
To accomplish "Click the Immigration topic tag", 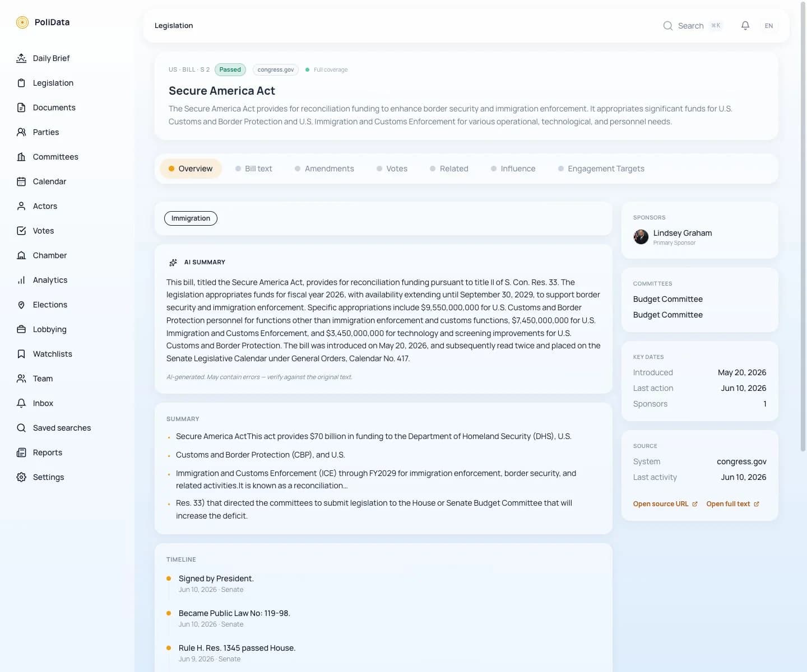I will point(191,218).
